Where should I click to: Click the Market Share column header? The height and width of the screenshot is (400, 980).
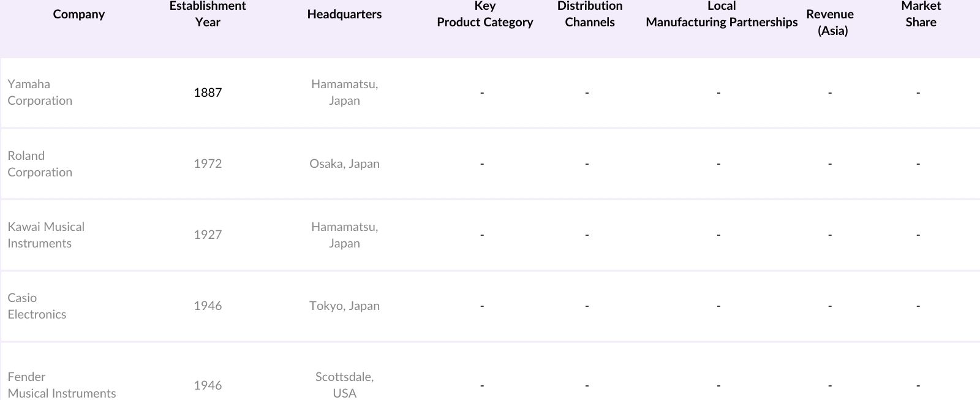pos(921,14)
